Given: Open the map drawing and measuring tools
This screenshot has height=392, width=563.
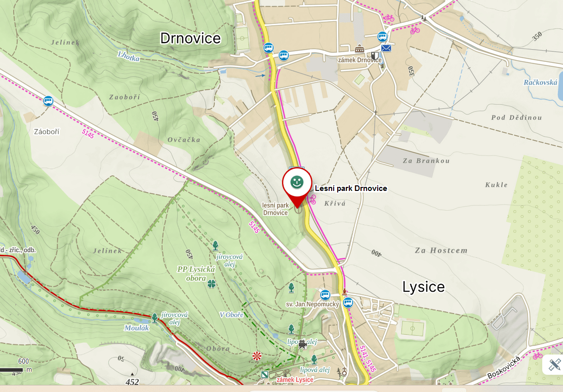Looking at the screenshot, I should tap(554, 364).
